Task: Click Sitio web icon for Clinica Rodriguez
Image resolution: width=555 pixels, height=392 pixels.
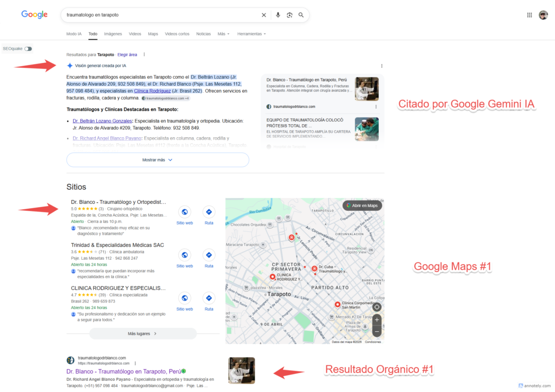Action: (185, 298)
